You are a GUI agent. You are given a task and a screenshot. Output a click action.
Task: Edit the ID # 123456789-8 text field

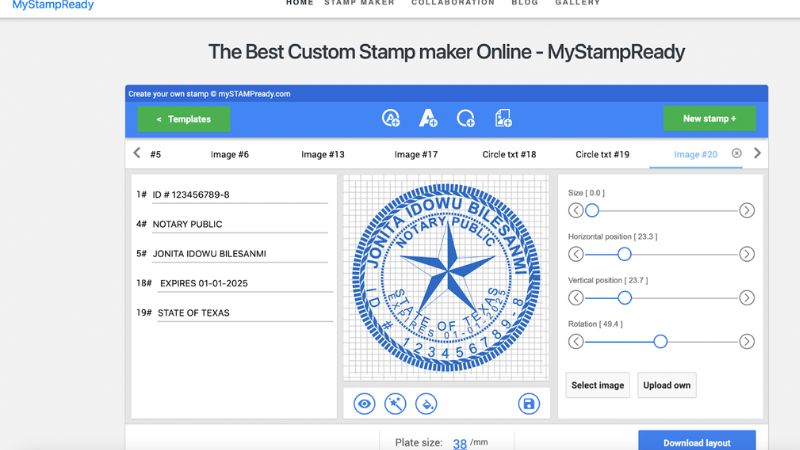point(239,194)
